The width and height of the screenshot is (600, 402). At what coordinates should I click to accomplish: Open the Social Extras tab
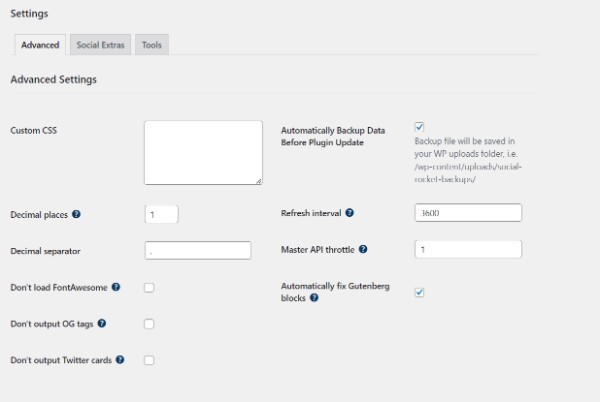click(100, 45)
